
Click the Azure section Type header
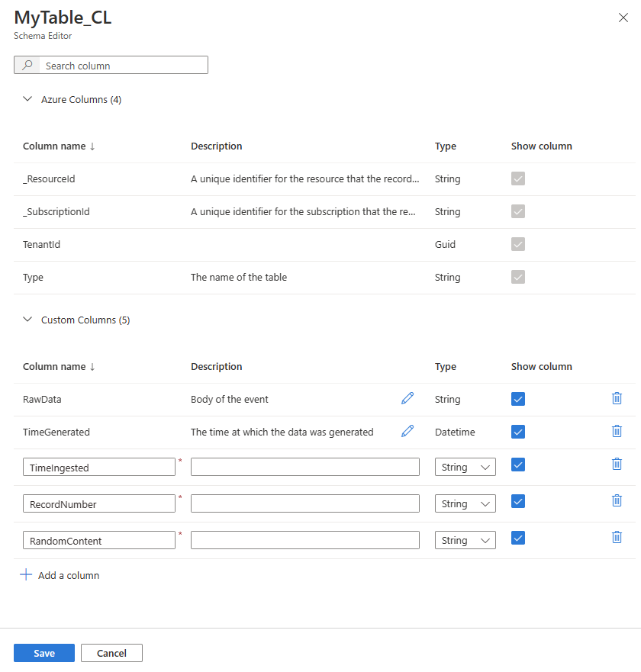(446, 146)
